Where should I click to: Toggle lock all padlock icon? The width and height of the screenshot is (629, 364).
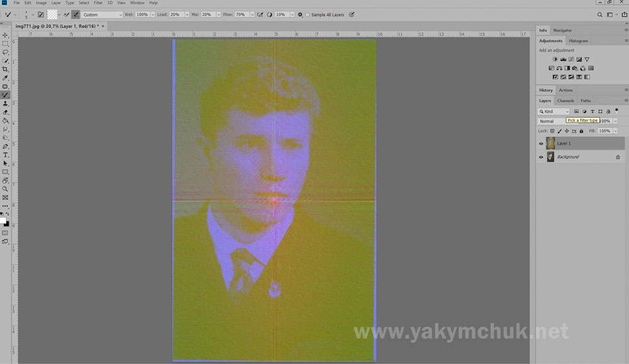[581, 131]
